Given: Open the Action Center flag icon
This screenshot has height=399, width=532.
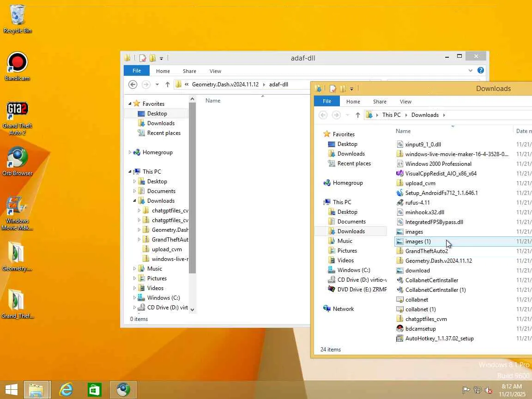Looking at the screenshot, I should click(x=466, y=390).
